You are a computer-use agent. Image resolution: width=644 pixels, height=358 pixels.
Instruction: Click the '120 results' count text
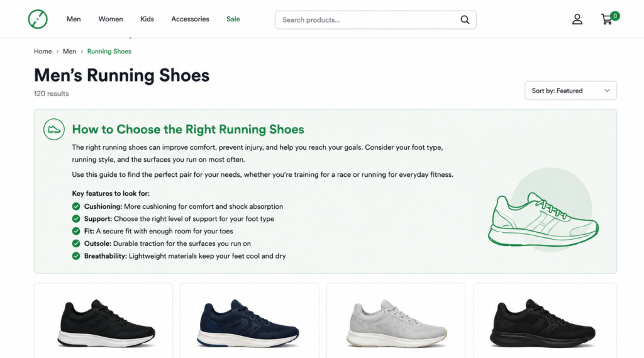click(52, 94)
